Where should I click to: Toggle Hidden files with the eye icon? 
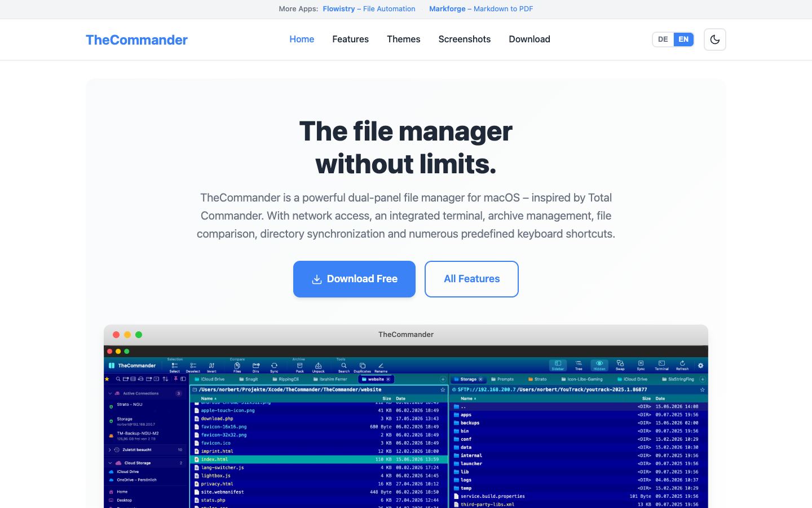(599, 365)
